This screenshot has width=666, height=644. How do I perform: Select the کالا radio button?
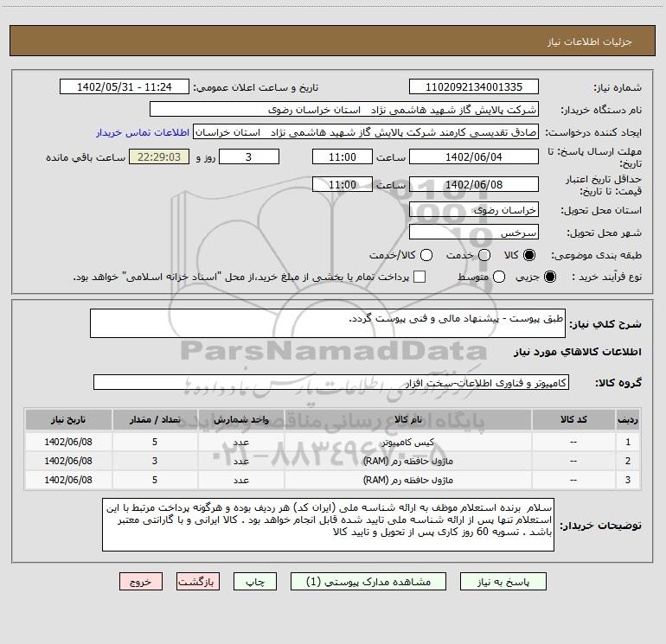(529, 255)
